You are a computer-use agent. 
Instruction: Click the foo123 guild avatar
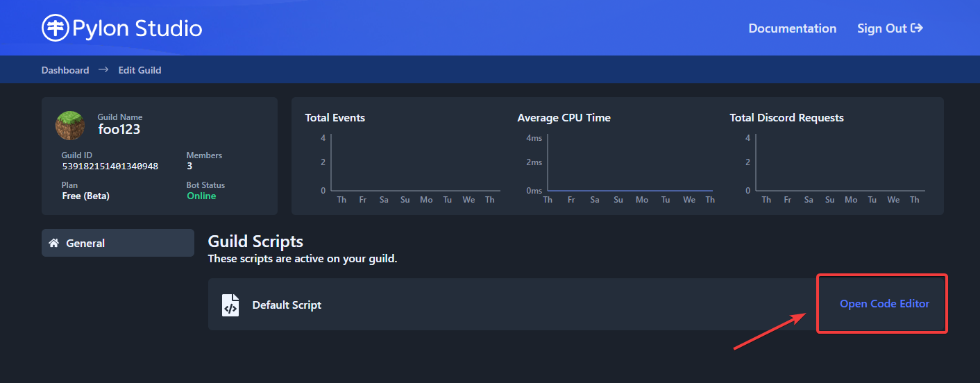coord(70,126)
